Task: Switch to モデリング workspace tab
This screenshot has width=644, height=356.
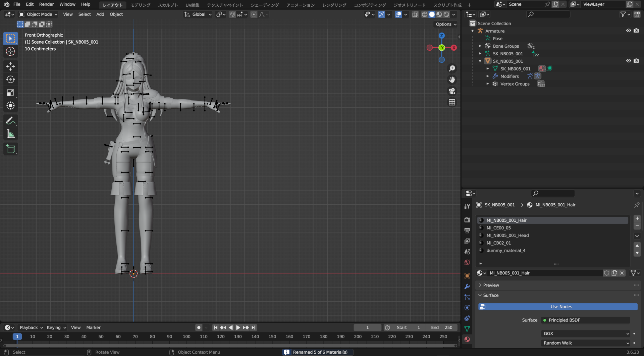Action: tap(140, 5)
